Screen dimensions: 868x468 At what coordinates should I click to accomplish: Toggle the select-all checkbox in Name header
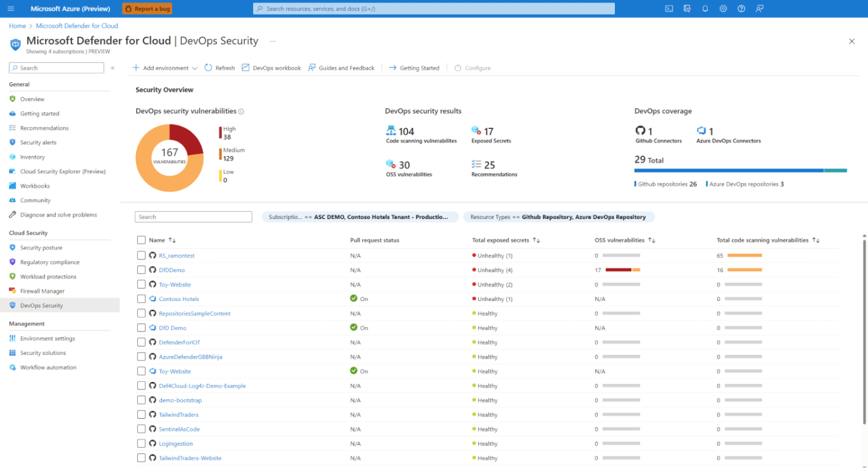click(x=141, y=240)
